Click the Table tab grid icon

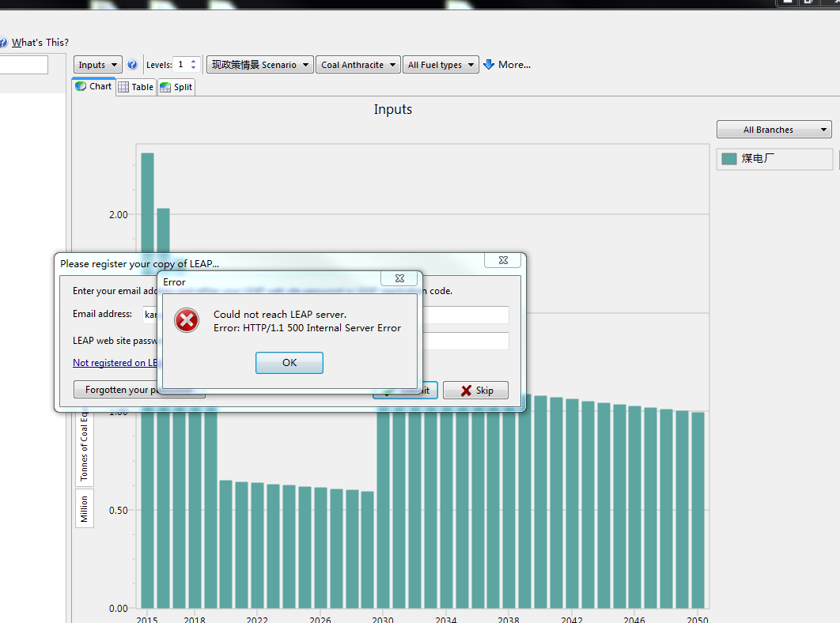[123, 87]
